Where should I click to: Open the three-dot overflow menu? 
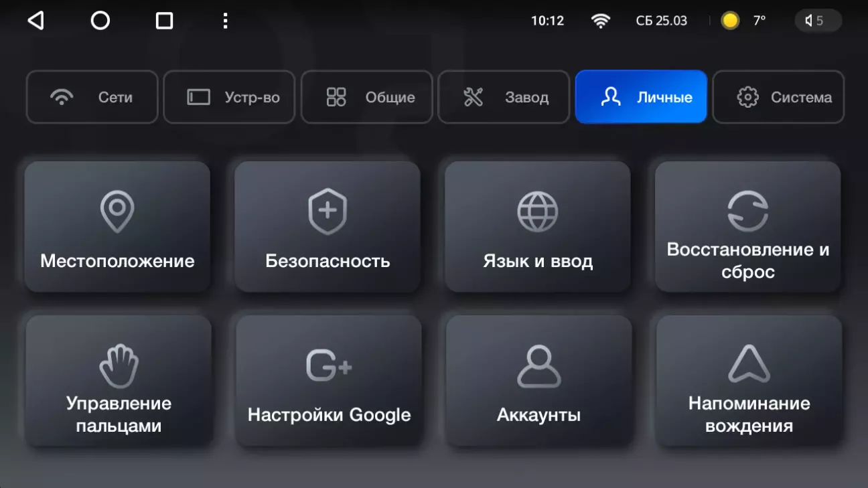225,21
